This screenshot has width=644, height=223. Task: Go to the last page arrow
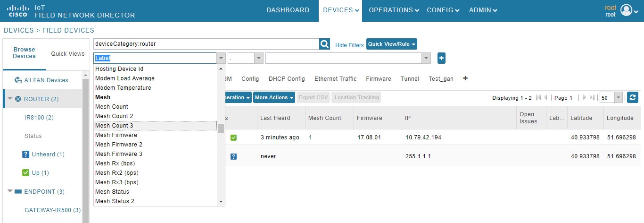(x=592, y=98)
